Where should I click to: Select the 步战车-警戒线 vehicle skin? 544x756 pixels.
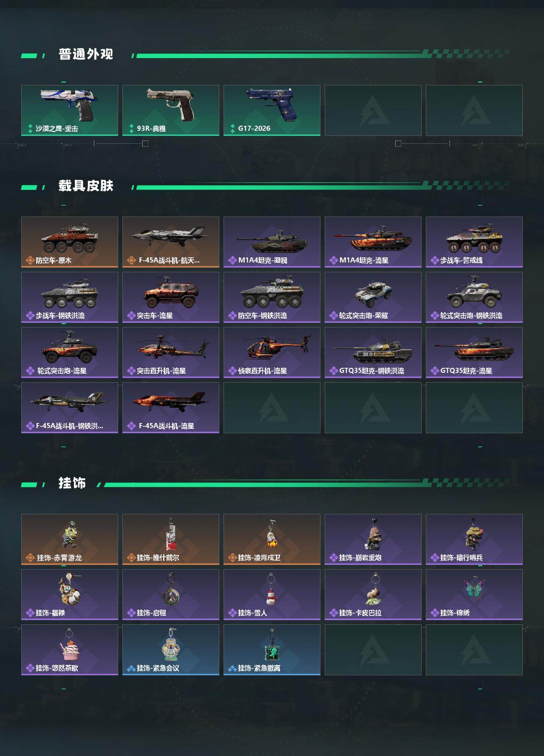click(x=474, y=242)
